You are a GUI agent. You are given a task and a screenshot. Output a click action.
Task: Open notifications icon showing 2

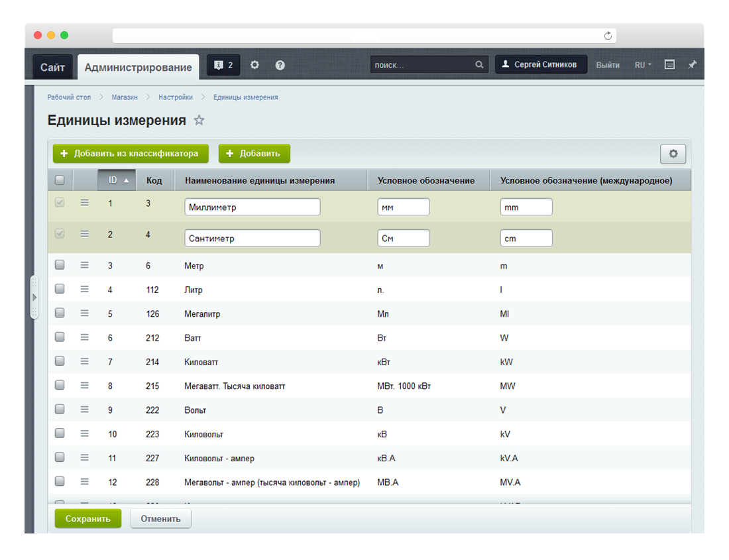(223, 65)
